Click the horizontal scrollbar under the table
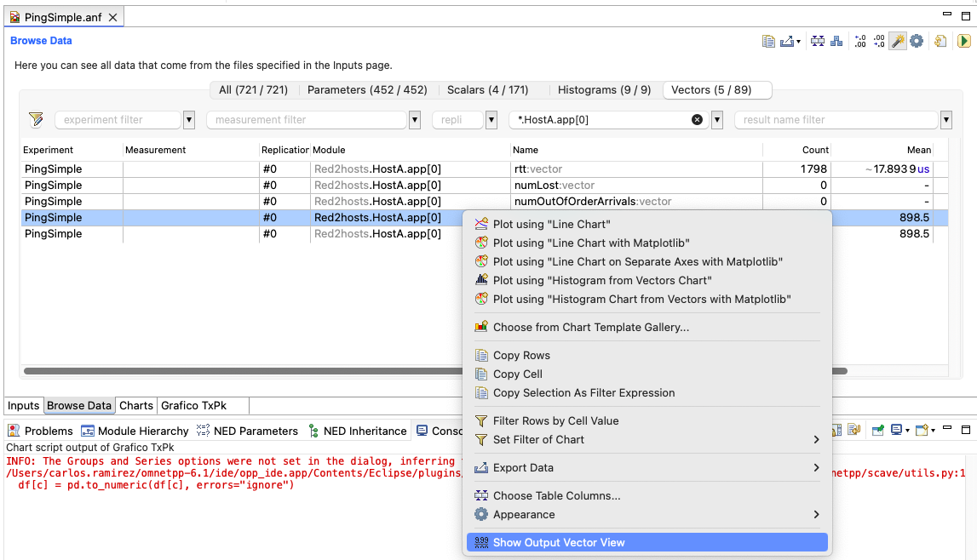The height and width of the screenshot is (560, 977). [243, 371]
